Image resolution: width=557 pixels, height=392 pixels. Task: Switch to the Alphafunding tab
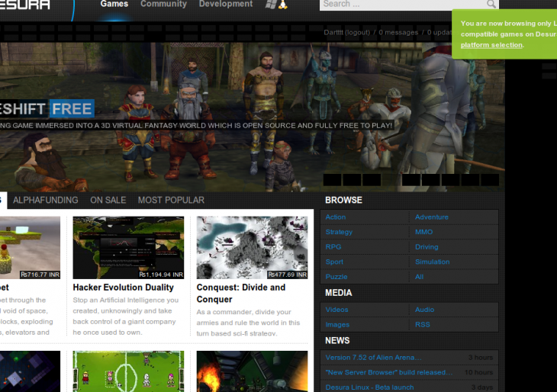pos(46,200)
